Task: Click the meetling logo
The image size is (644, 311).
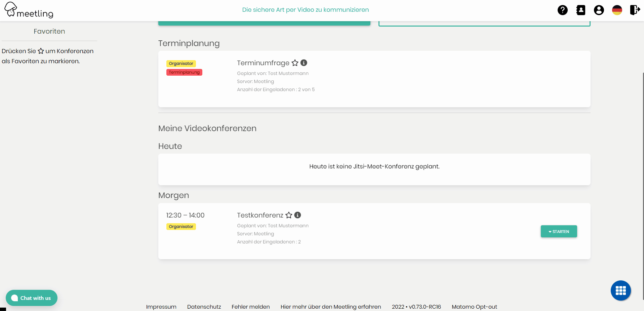Action: click(x=29, y=10)
